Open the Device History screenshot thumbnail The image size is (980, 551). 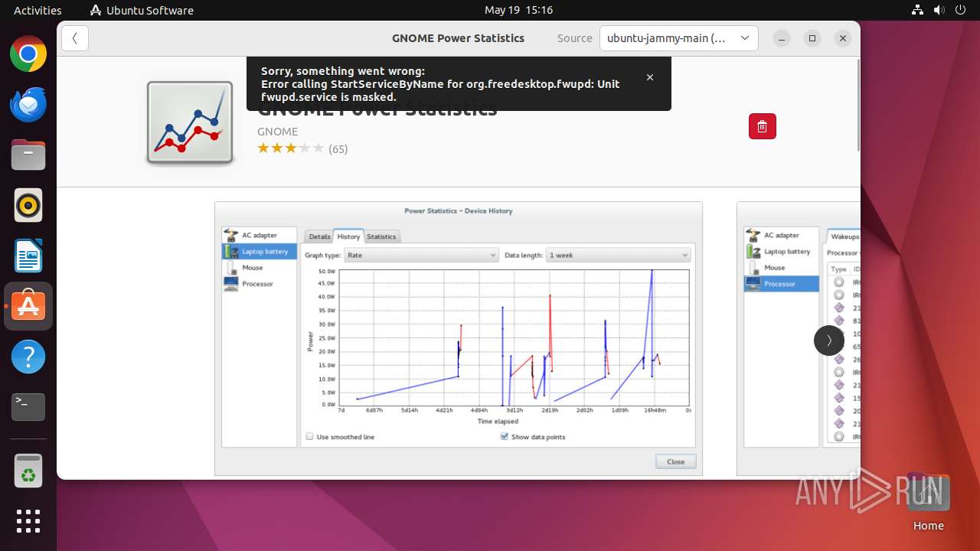pyautogui.click(x=458, y=338)
